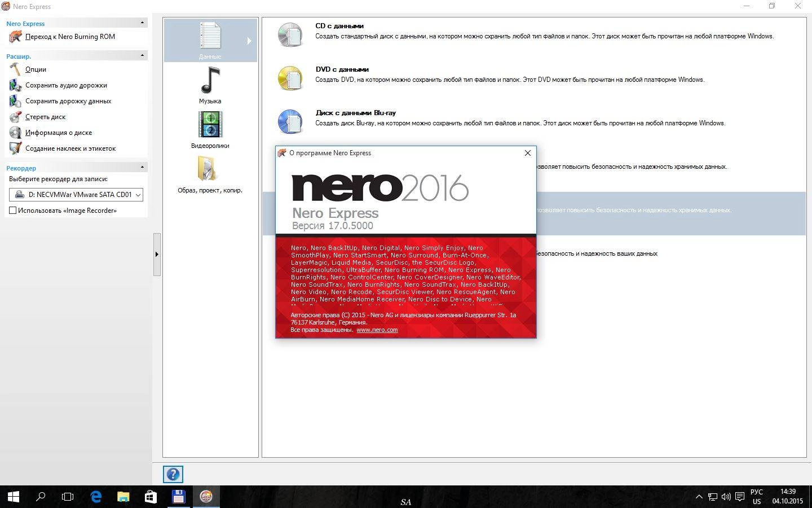Open the Опции link

[x=36, y=69]
